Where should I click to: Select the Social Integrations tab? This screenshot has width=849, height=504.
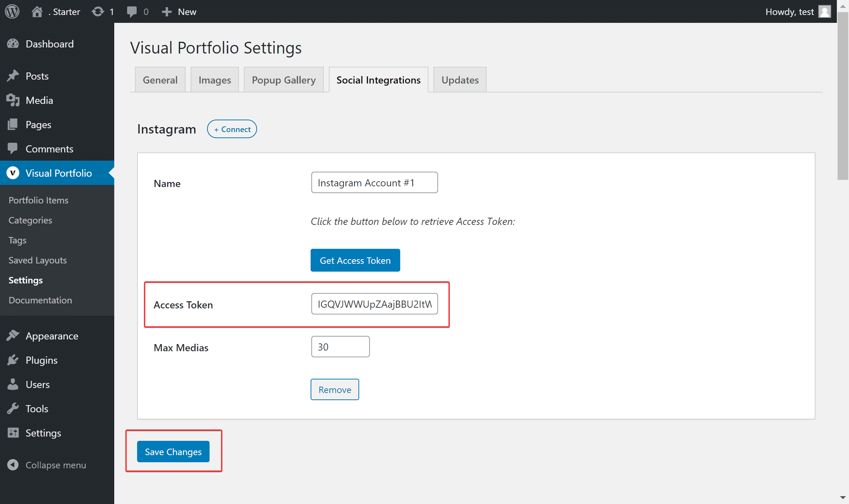point(378,80)
